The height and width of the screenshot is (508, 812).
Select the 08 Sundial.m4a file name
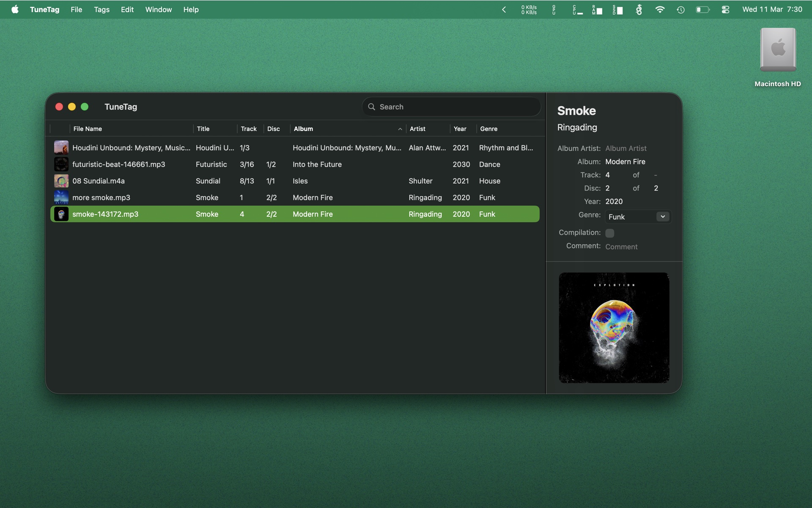(99, 181)
